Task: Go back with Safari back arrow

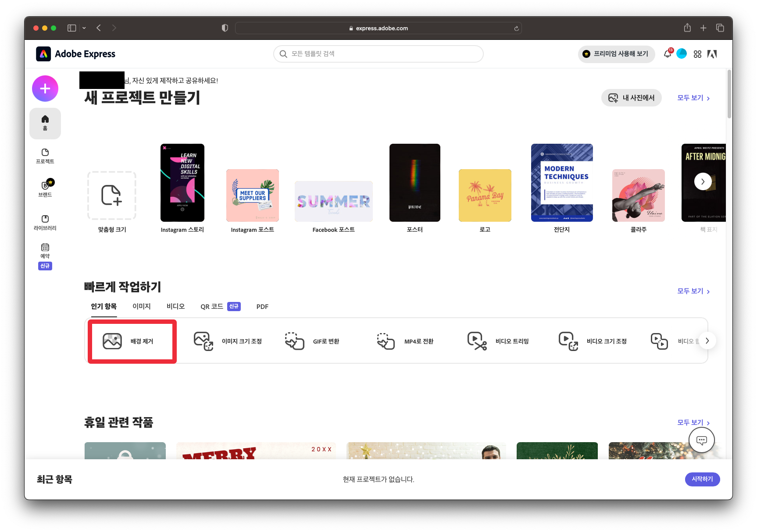Action: (99, 28)
